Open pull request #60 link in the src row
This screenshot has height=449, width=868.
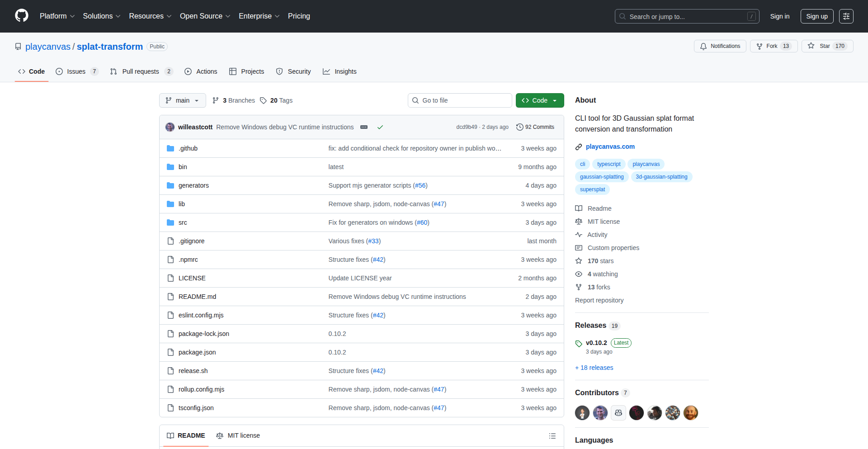(x=422, y=222)
